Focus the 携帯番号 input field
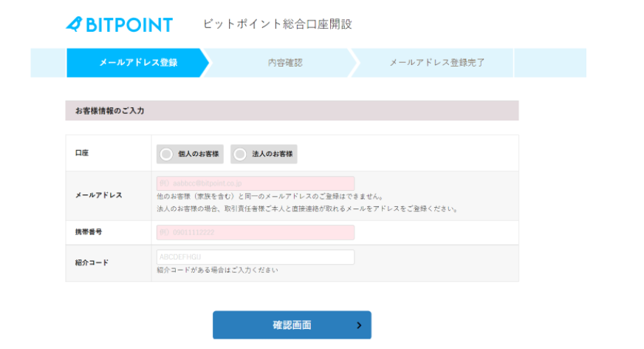644x349 pixels. click(256, 232)
